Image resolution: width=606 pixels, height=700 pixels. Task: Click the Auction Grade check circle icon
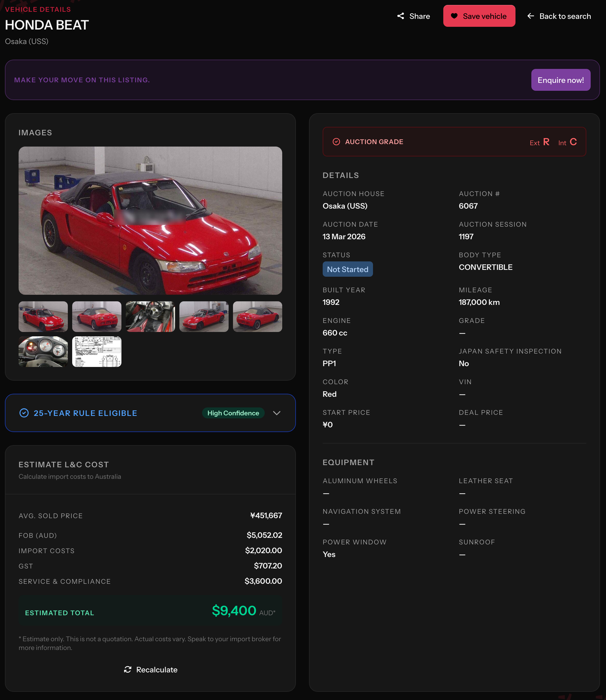coord(336,142)
